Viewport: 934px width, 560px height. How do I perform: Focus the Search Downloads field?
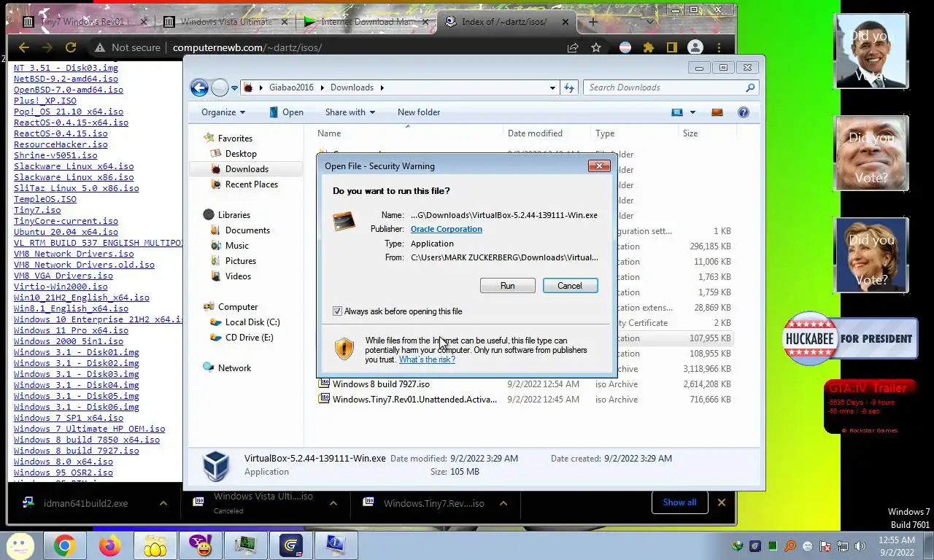pyautogui.click(x=671, y=87)
